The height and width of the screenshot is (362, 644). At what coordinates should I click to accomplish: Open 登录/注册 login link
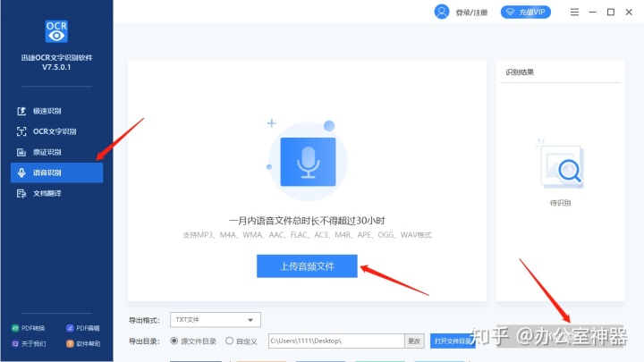coord(471,13)
